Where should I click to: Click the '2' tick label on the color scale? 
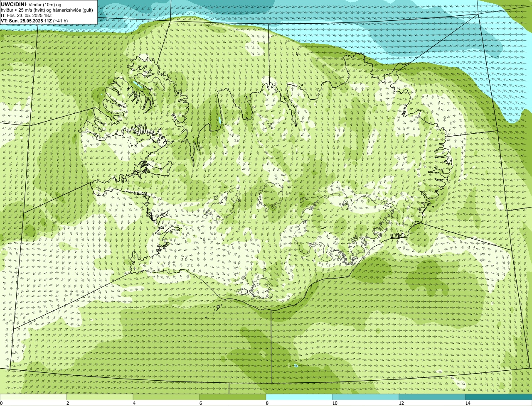pos(68,403)
